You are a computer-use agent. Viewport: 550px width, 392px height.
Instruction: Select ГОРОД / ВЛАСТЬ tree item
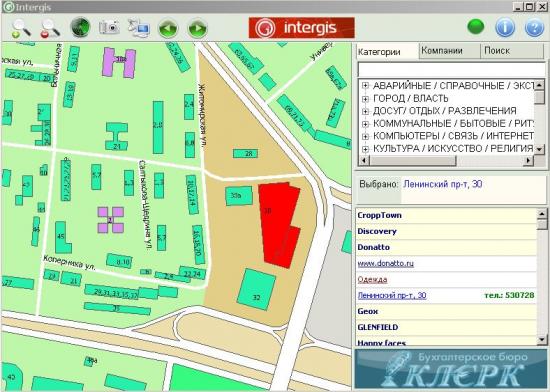coord(411,98)
